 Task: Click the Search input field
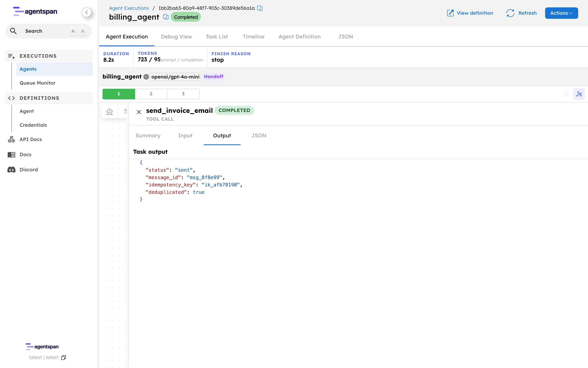[x=49, y=31]
